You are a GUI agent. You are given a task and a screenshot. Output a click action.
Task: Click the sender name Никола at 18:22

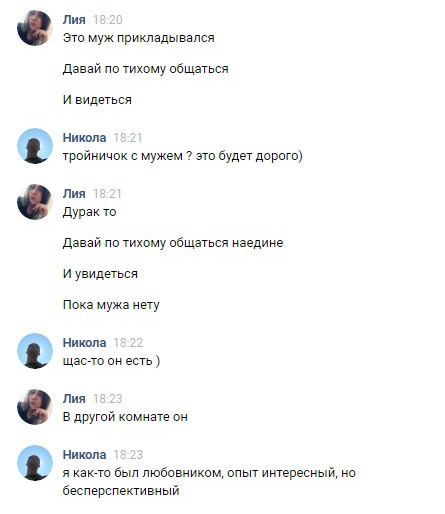[84, 343]
